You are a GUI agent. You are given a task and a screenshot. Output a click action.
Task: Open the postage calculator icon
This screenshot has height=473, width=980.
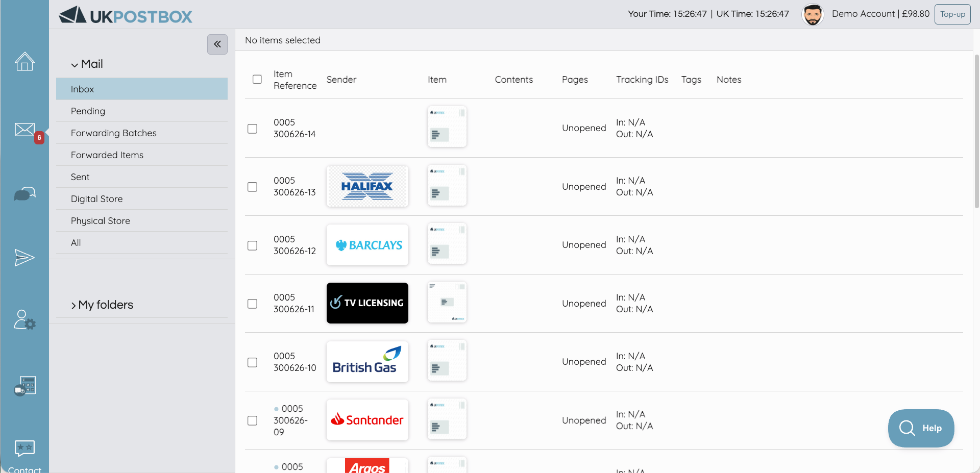[24, 386]
